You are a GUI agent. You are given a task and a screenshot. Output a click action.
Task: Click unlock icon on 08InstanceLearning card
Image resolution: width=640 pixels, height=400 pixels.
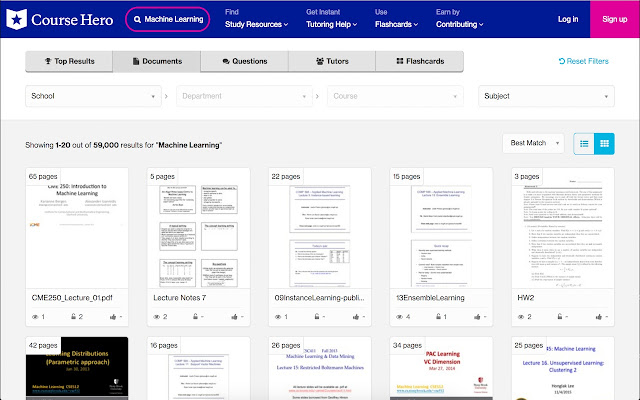coord(317,316)
